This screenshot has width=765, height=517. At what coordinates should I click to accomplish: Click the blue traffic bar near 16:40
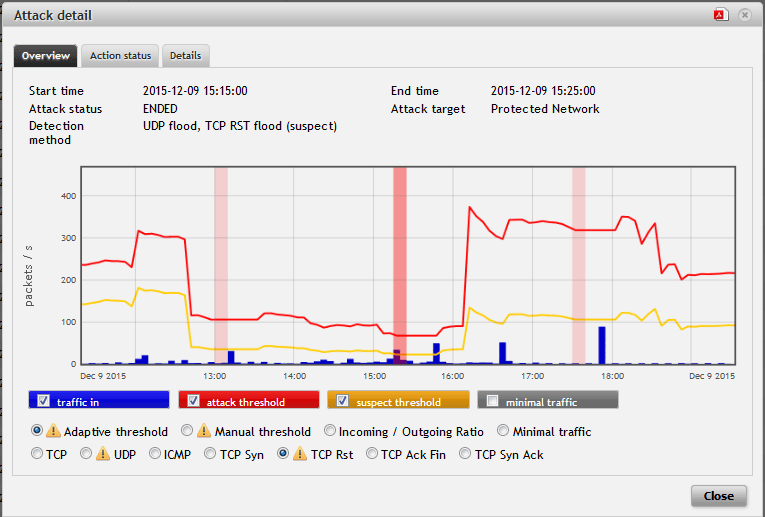pos(503,353)
